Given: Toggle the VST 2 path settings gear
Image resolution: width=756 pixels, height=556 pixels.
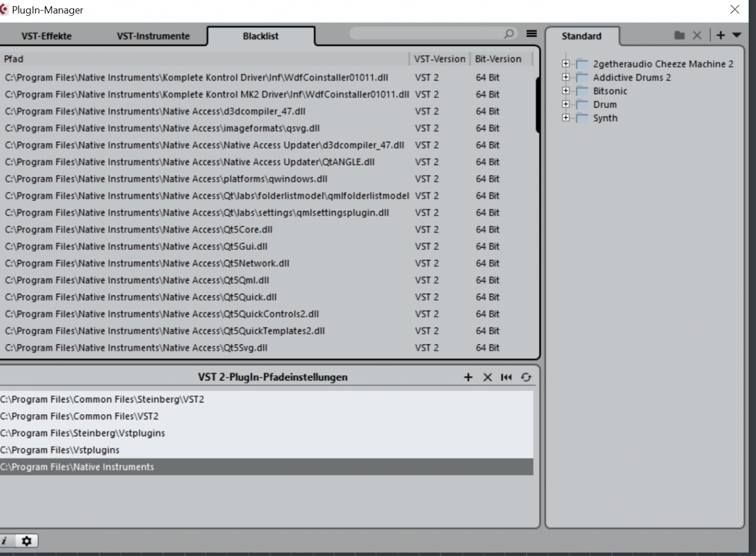Looking at the screenshot, I should click(26, 541).
